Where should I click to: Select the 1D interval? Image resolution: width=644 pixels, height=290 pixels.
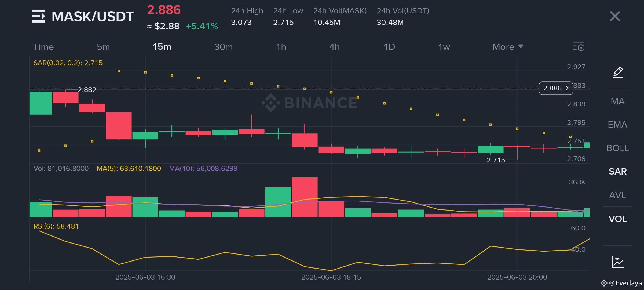(x=389, y=47)
